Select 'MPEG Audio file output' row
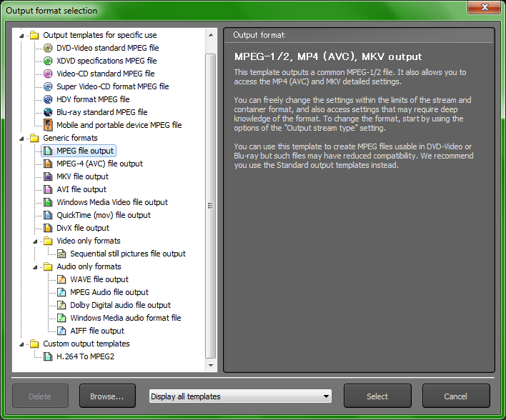The width and height of the screenshot is (506, 420). tap(109, 292)
